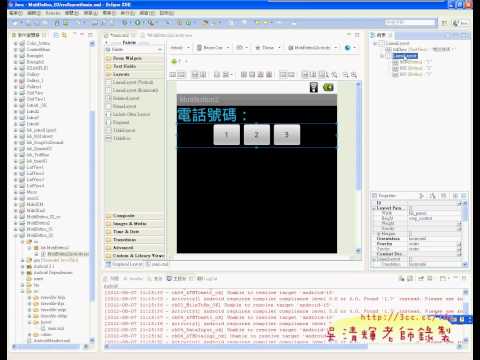Image resolution: width=480 pixels, height=360 pixels.
Task: Select LinearLayout (Vertical) in palette
Action: (129, 82)
